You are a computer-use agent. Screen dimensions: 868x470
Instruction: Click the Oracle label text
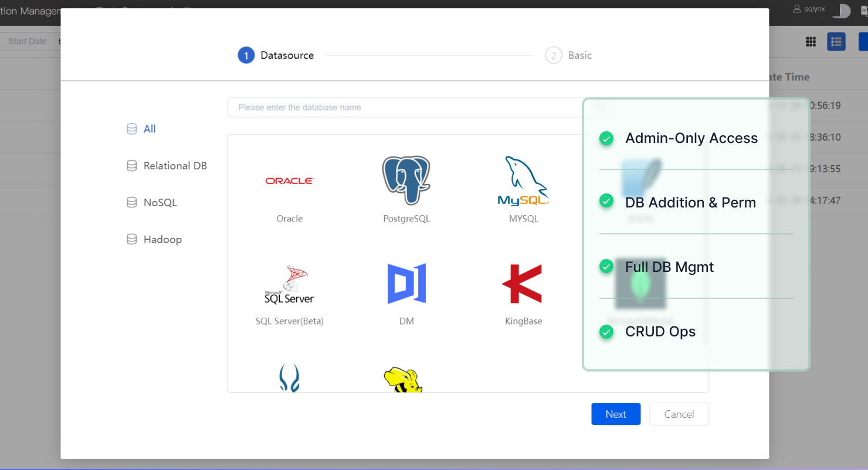pos(290,219)
